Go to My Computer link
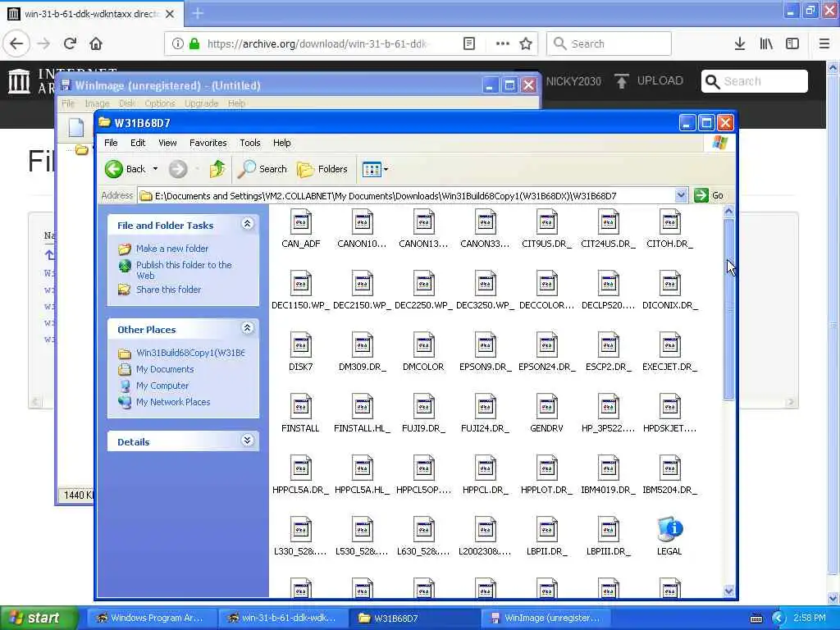 coord(162,386)
